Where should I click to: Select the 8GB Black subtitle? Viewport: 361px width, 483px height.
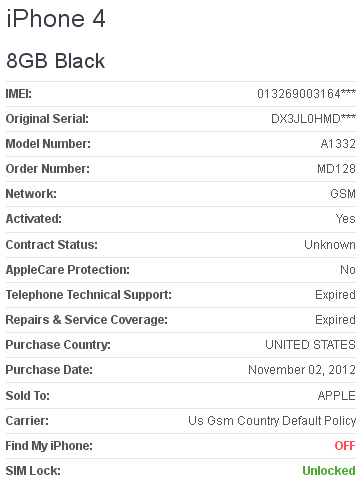pos(55,61)
